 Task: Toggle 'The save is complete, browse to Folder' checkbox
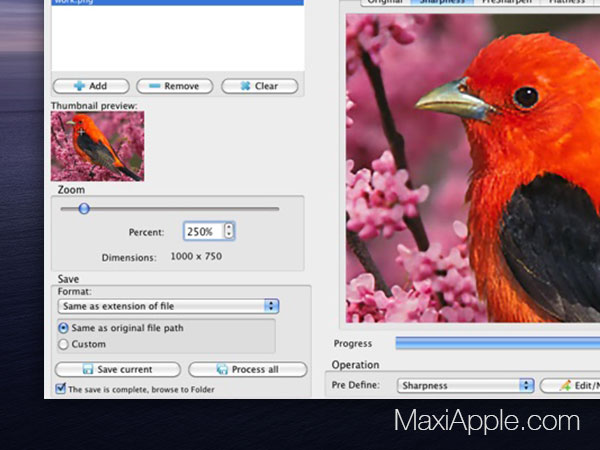point(60,389)
